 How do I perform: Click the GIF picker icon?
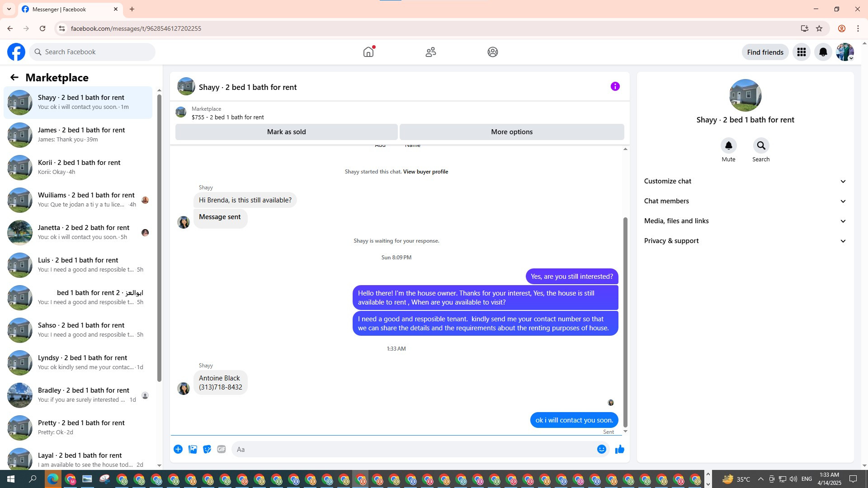pyautogui.click(x=221, y=449)
